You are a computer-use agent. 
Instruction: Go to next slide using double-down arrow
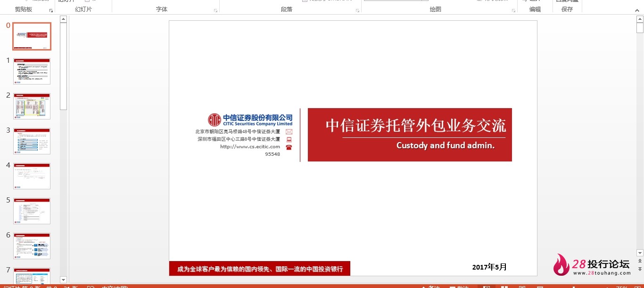pyautogui.click(x=640, y=269)
